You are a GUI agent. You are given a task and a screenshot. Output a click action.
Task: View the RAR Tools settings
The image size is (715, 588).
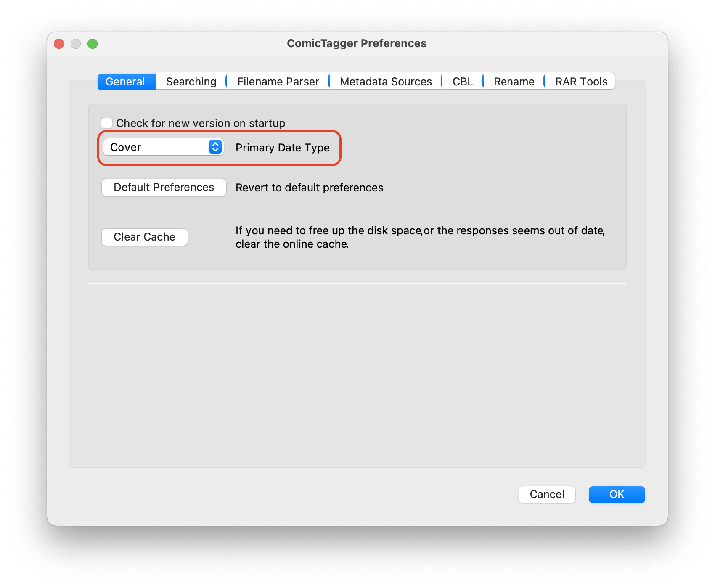coord(581,81)
